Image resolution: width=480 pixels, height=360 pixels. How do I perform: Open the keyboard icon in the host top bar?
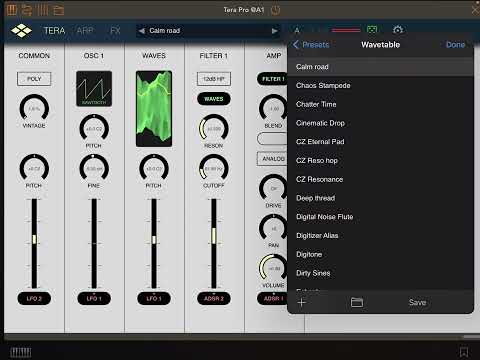coord(12,10)
